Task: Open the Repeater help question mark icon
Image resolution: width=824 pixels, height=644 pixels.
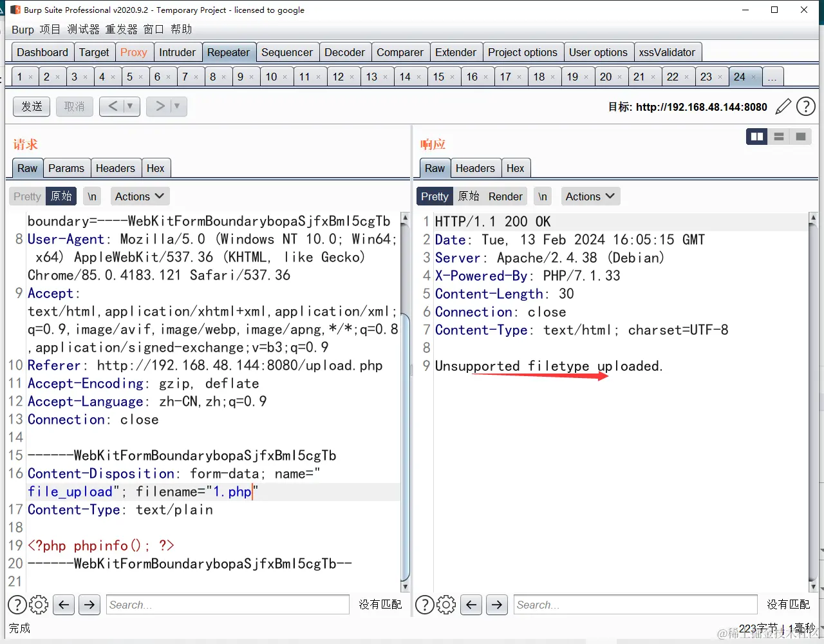Action: pos(806,107)
